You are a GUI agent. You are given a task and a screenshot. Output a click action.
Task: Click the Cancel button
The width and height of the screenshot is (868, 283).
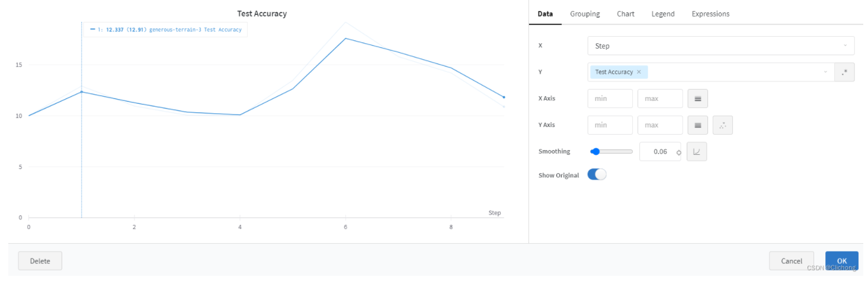pos(791,260)
